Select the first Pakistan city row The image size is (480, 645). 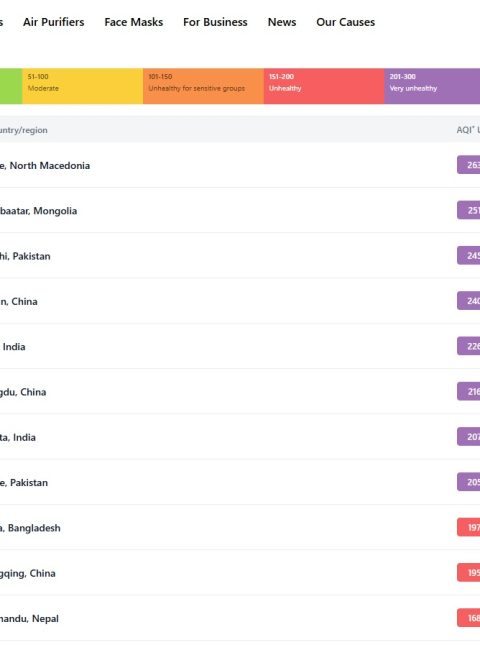click(x=25, y=256)
